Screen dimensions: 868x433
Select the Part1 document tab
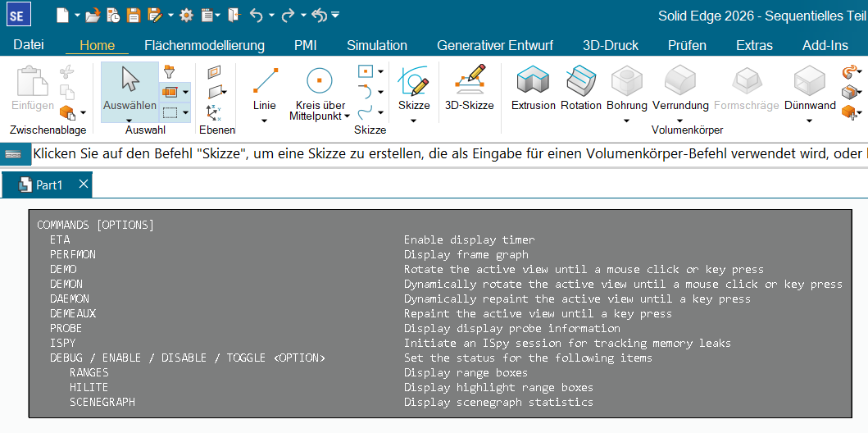[47, 185]
